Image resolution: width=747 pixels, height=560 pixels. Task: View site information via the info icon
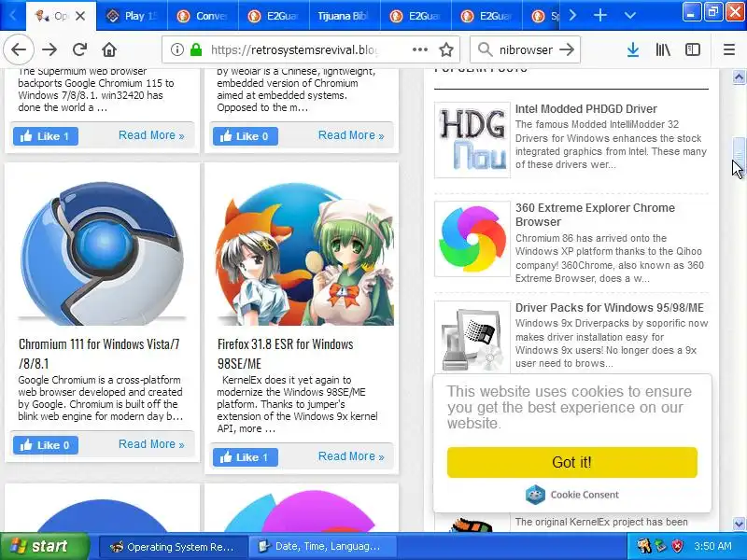tap(176, 49)
